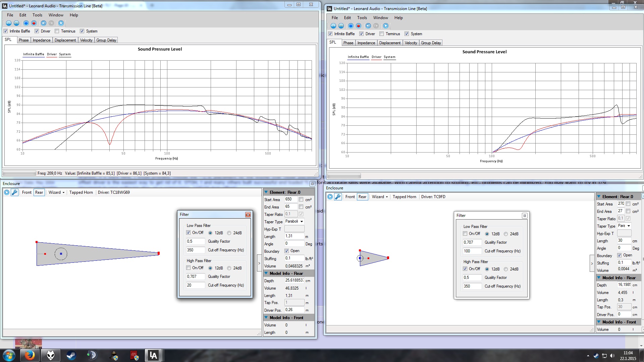This screenshot has width=644, height=362.
Task: Switch to the Impedance tab in left window
Action: click(41, 40)
